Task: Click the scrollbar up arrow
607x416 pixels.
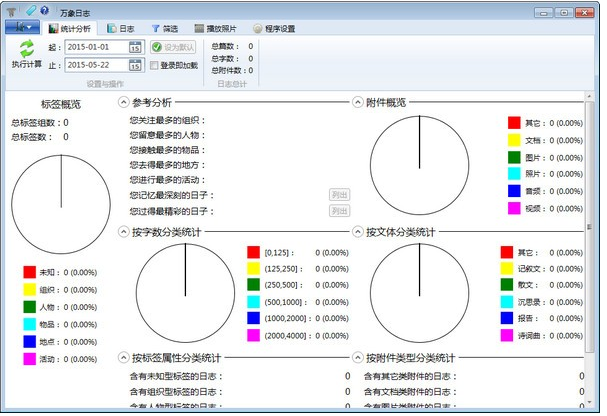Action: point(589,96)
